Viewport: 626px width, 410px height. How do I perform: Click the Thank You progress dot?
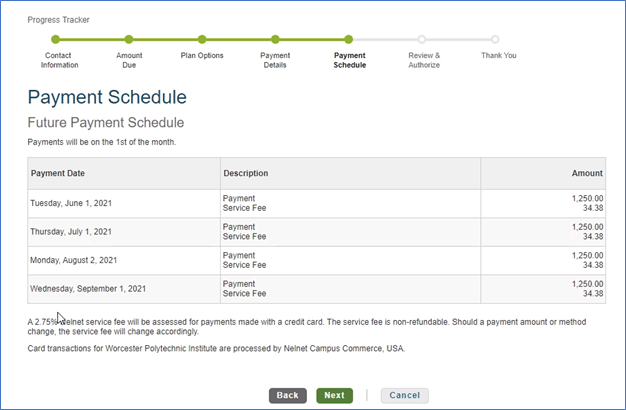495,39
